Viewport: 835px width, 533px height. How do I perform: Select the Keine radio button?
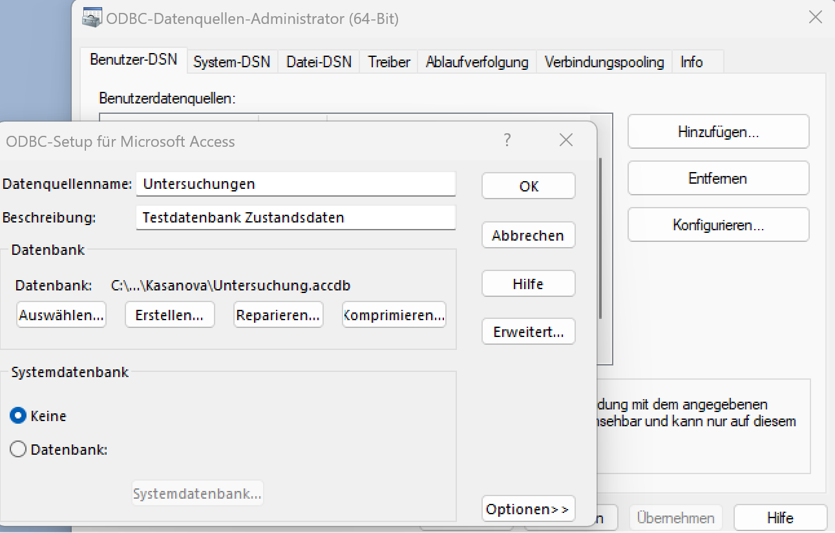(18, 416)
